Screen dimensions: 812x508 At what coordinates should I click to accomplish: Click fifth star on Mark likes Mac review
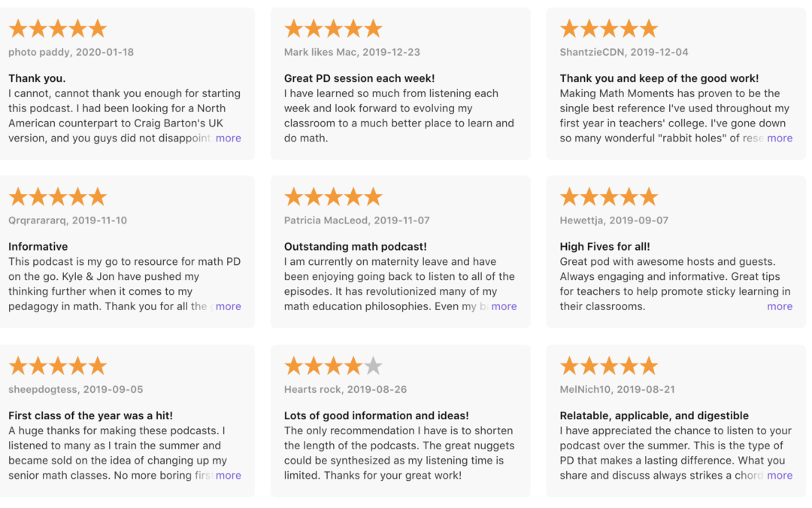tap(374, 29)
